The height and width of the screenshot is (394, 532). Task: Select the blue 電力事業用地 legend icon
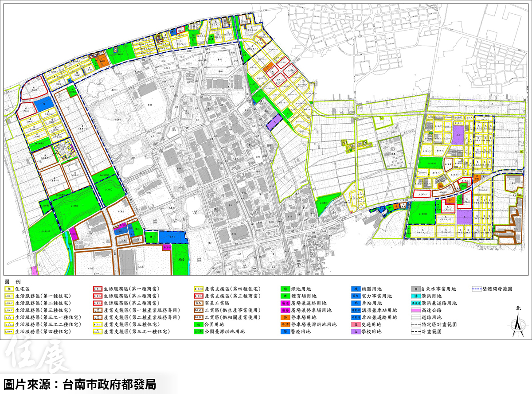355,296
